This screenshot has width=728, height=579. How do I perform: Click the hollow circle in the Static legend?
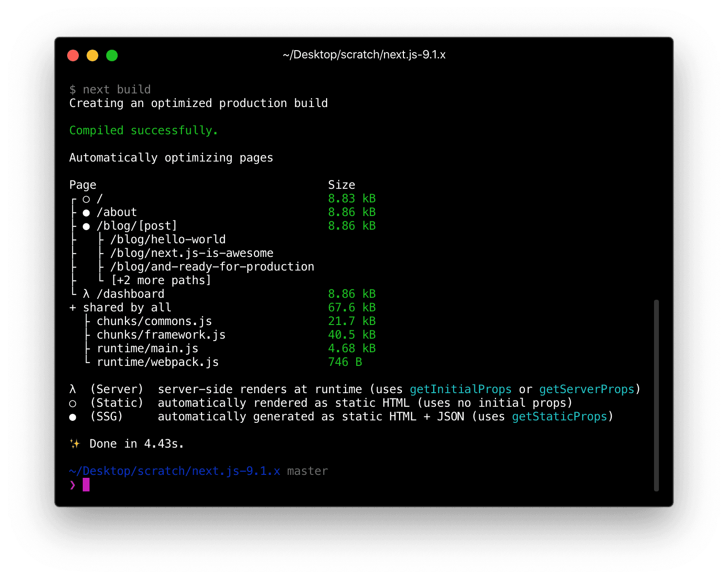point(73,403)
